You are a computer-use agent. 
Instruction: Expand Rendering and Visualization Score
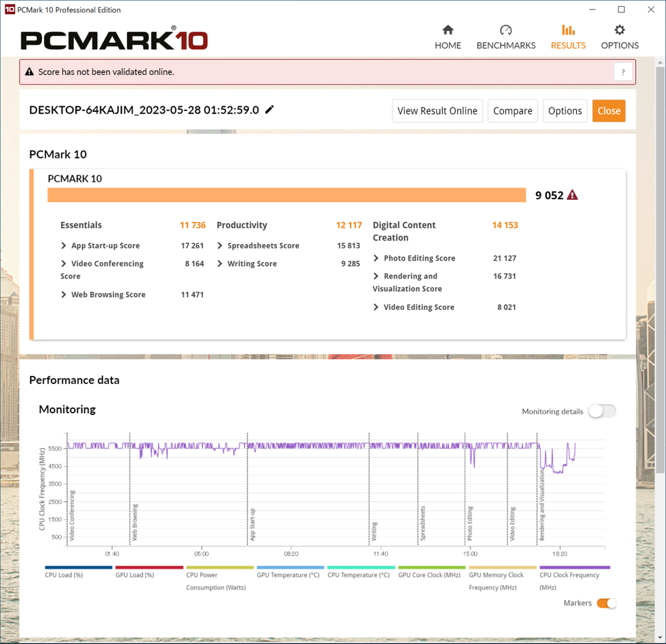376,276
